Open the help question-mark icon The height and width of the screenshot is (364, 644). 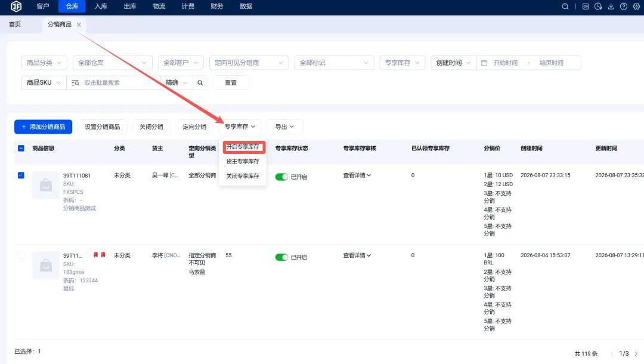coord(624,6)
